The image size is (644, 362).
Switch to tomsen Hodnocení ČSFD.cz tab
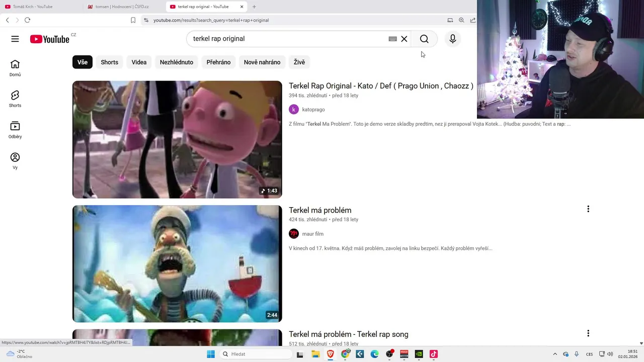(124, 7)
